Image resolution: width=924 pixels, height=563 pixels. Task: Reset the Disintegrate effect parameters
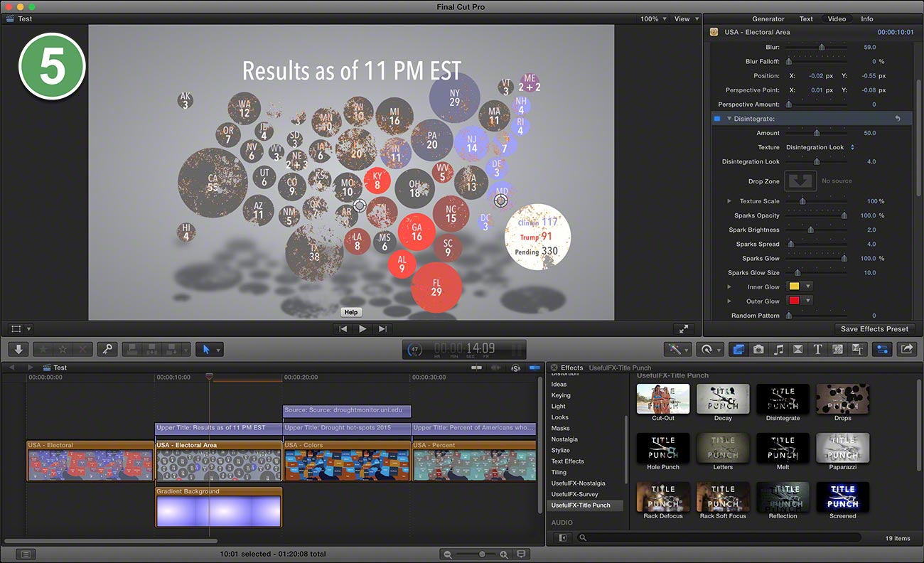898,119
